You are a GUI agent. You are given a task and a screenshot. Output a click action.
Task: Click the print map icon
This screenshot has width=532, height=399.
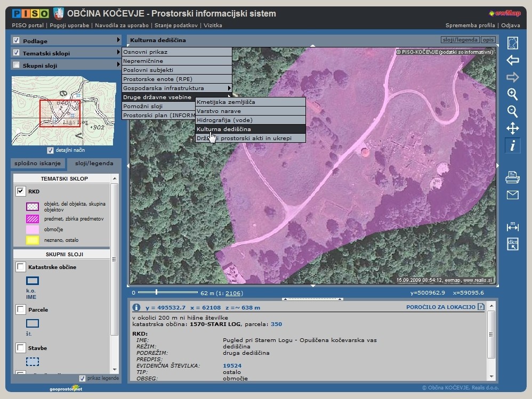[x=512, y=177]
